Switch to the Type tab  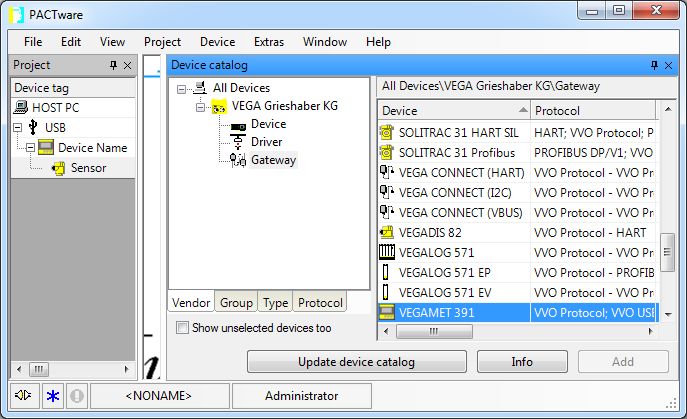click(x=276, y=302)
